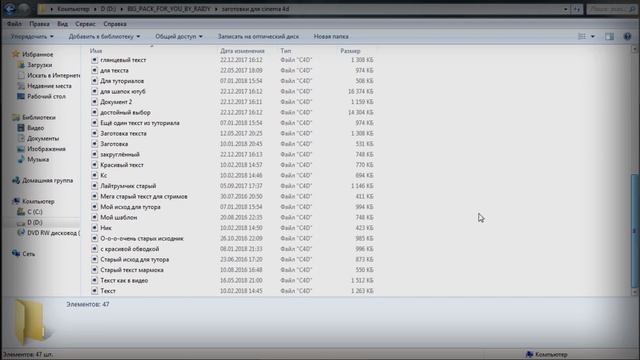Screen dimensions: 640x360
Task: Click the vertical scrollbar thumb in file list
Action: coord(634,230)
